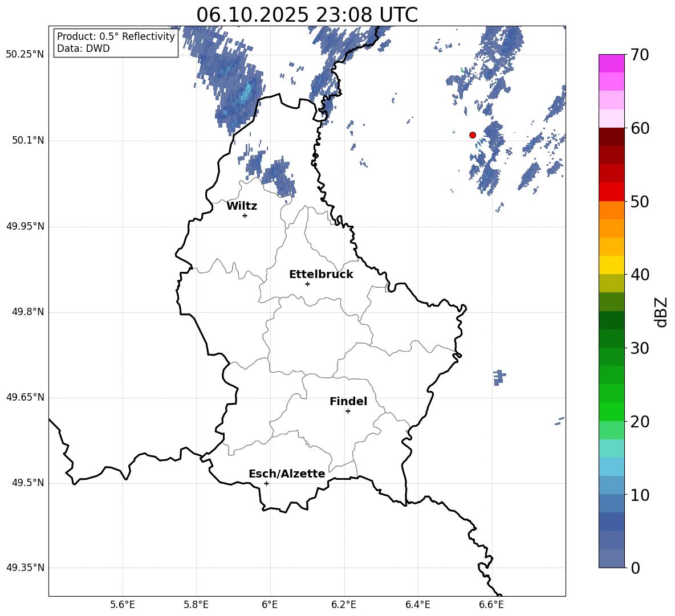Image resolution: width=675 pixels, height=616 pixels.
Task: Click the Esch/Alzette station cross marker
Action: click(266, 483)
